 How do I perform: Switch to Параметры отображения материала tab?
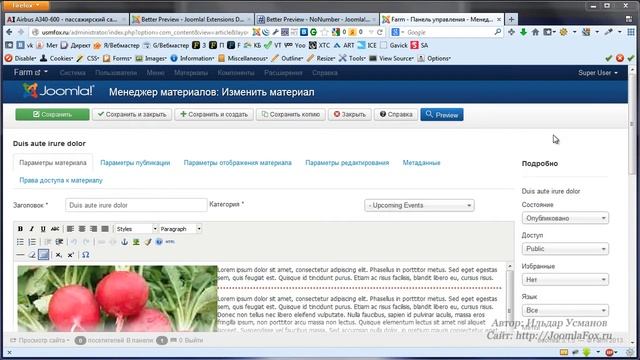click(x=238, y=163)
